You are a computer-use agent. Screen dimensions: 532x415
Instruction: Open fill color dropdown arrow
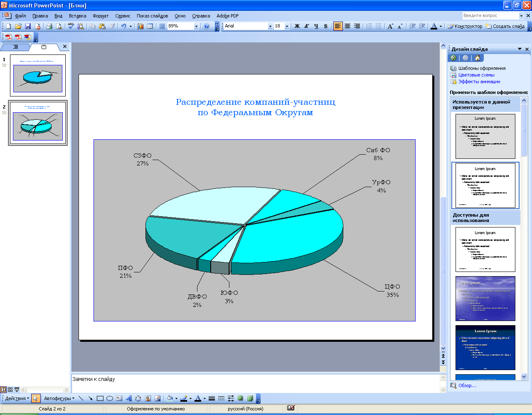click(176, 398)
